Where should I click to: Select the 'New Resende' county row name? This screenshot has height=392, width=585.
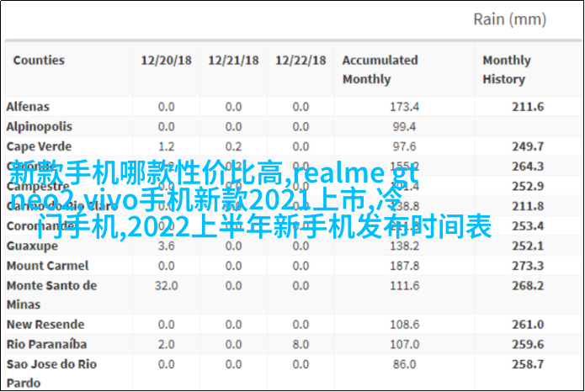tap(45, 325)
